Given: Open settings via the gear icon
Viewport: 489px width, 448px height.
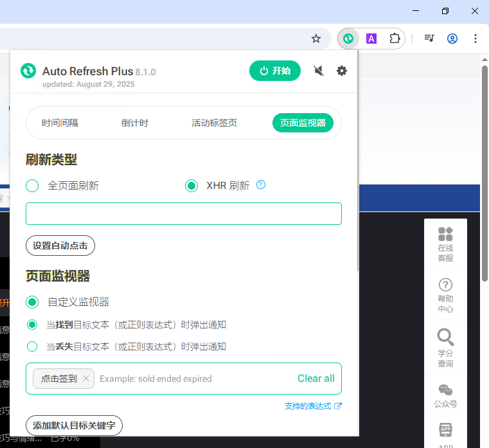Looking at the screenshot, I should tap(342, 71).
